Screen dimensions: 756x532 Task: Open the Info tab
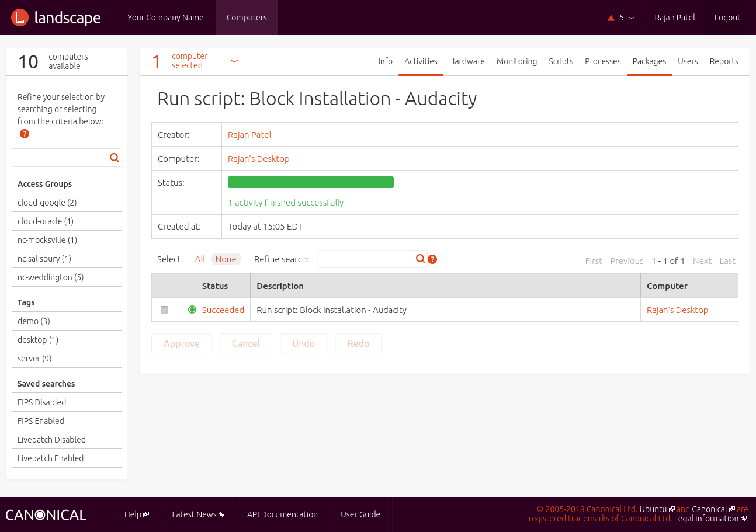385,61
